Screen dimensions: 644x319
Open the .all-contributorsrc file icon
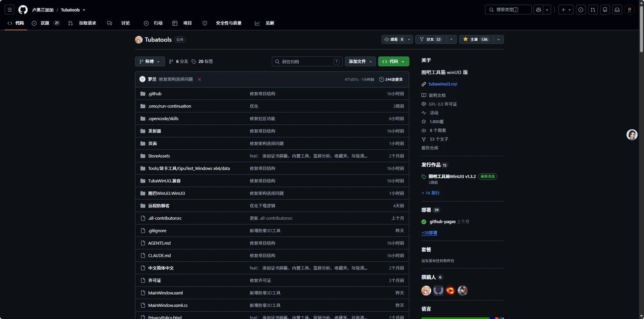coord(143,218)
